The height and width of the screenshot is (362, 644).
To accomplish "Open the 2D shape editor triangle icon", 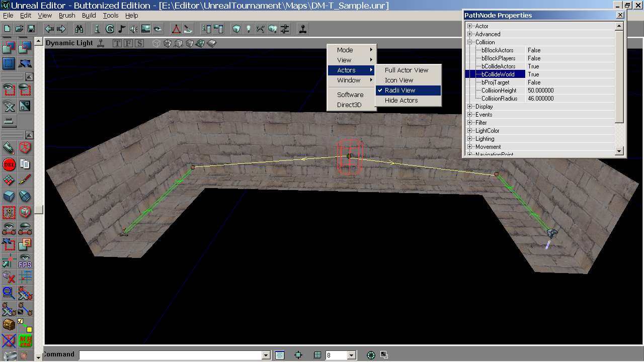I will click(x=176, y=29).
